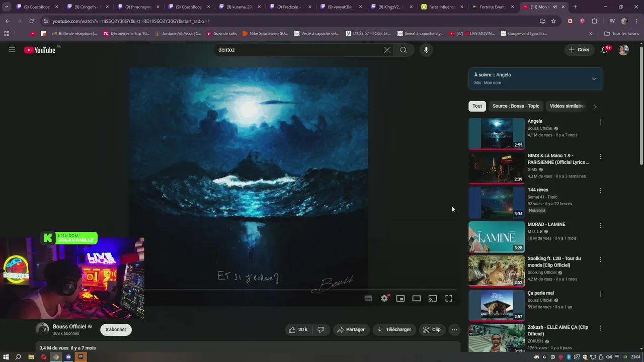
Task: Reload the page in Chrome
Action: coord(31,21)
